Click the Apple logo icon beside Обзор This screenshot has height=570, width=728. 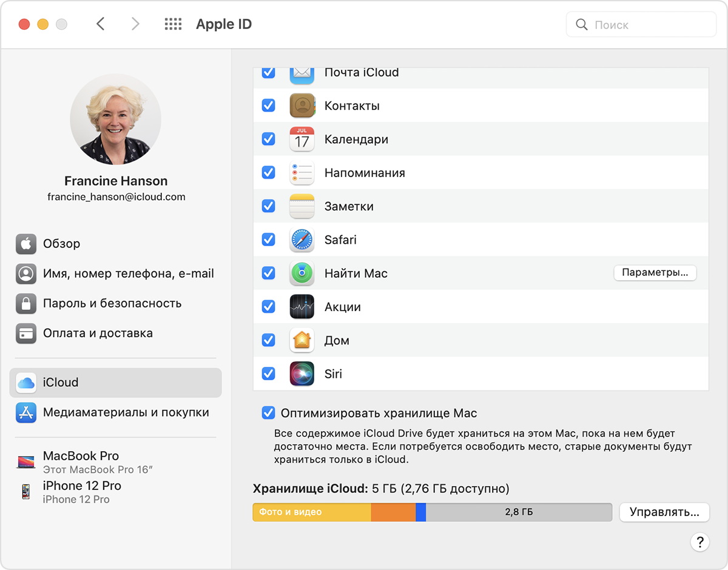pyautogui.click(x=26, y=244)
